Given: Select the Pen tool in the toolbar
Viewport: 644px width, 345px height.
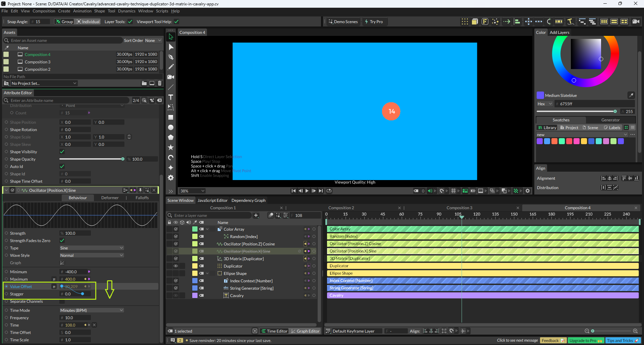Looking at the screenshot, I should click(171, 57).
